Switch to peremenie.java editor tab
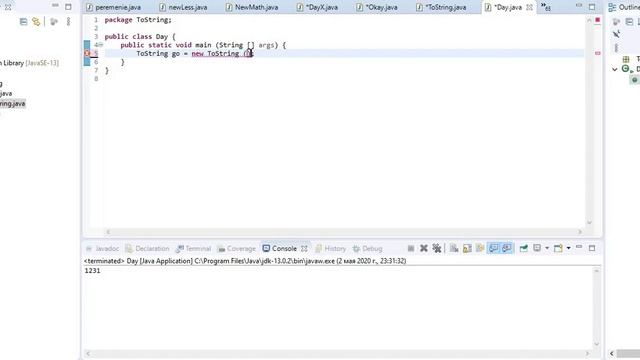This screenshot has height=360, width=640. pos(114,7)
